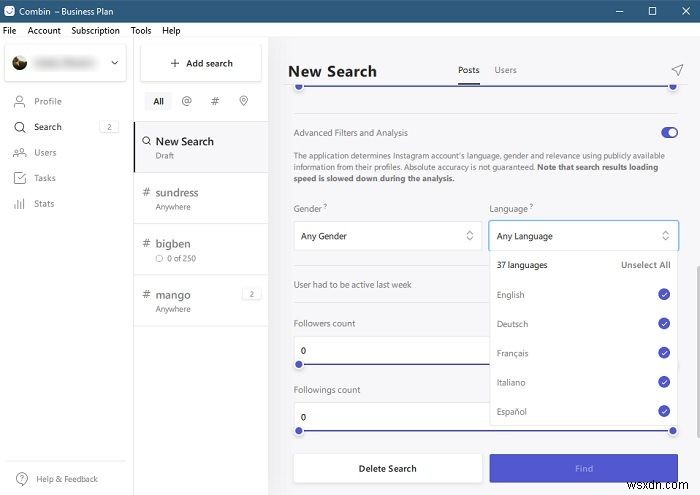
Task: Filter searches by user mention @ icon
Action: click(187, 101)
